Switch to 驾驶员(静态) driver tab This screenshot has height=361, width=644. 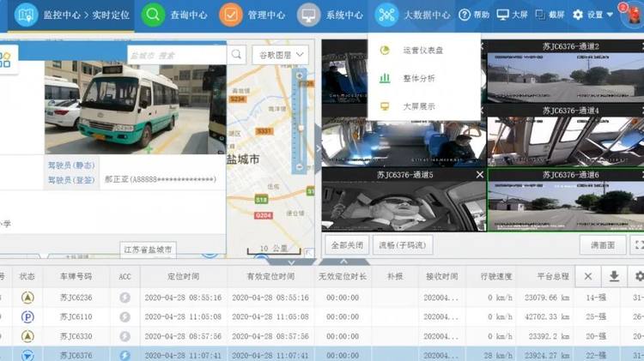pyautogui.click(x=71, y=165)
